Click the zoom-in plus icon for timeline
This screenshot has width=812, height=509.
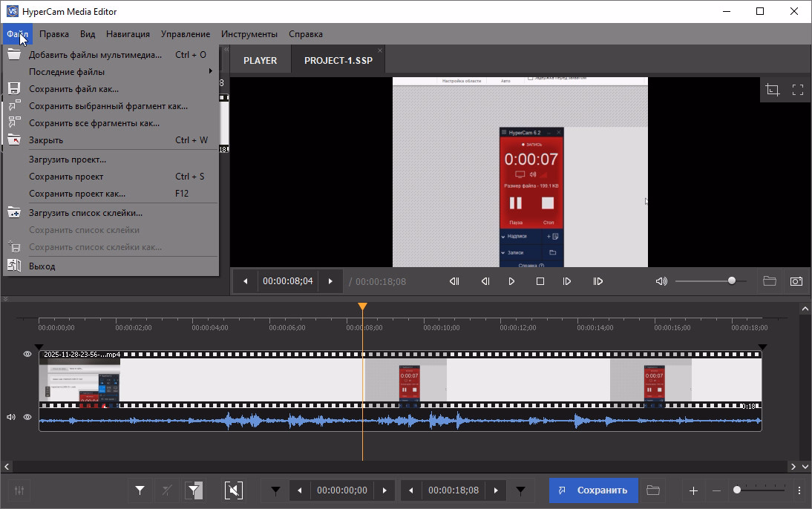[x=693, y=490]
